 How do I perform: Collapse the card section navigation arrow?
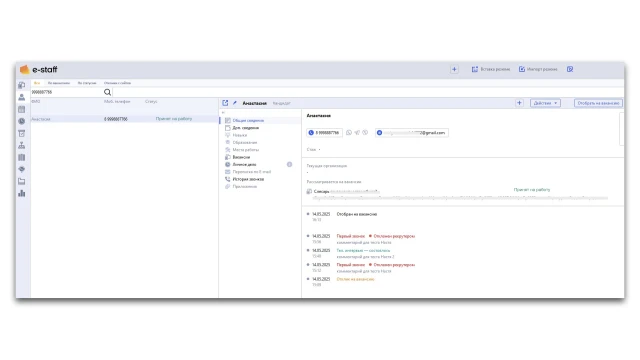coord(223,113)
